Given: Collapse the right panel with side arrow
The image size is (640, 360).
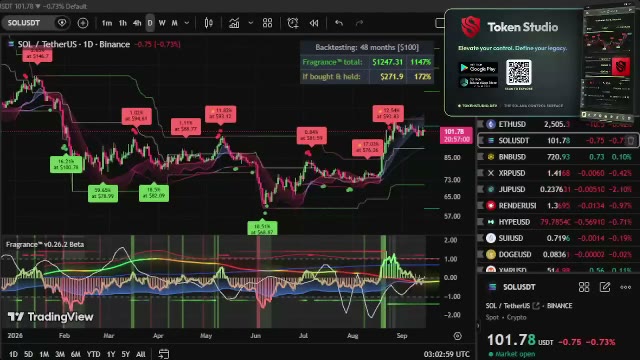Looking at the screenshot, I should 478,326.
